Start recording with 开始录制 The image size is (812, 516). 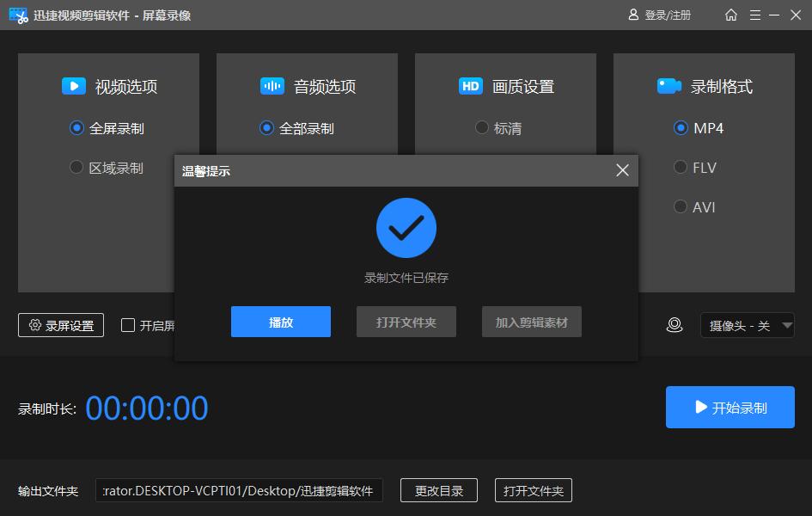(x=730, y=407)
